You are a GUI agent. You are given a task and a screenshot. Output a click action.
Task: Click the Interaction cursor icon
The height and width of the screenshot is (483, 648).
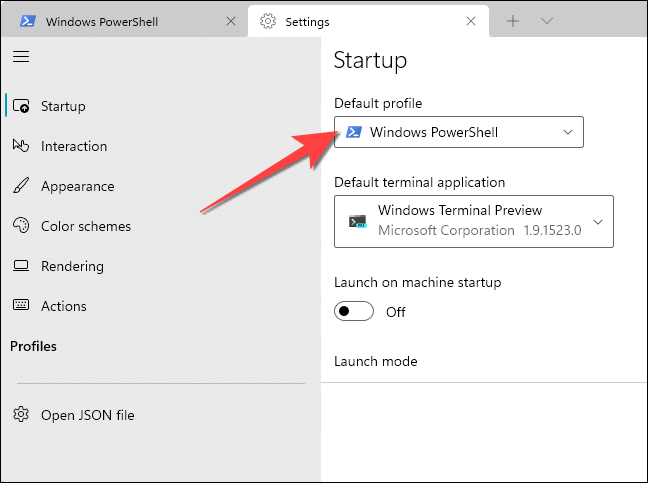[x=21, y=146]
